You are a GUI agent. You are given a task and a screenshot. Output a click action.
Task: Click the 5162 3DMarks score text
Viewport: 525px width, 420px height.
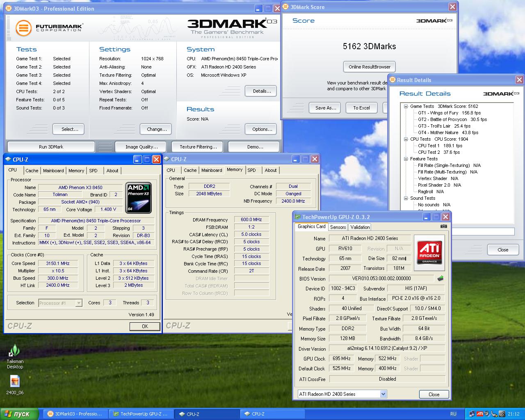click(x=370, y=46)
